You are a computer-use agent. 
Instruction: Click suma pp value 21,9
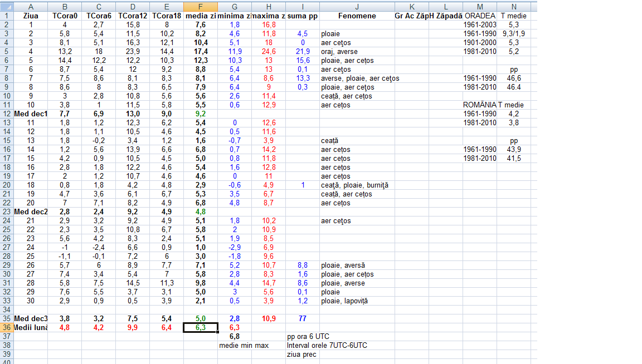303,52
